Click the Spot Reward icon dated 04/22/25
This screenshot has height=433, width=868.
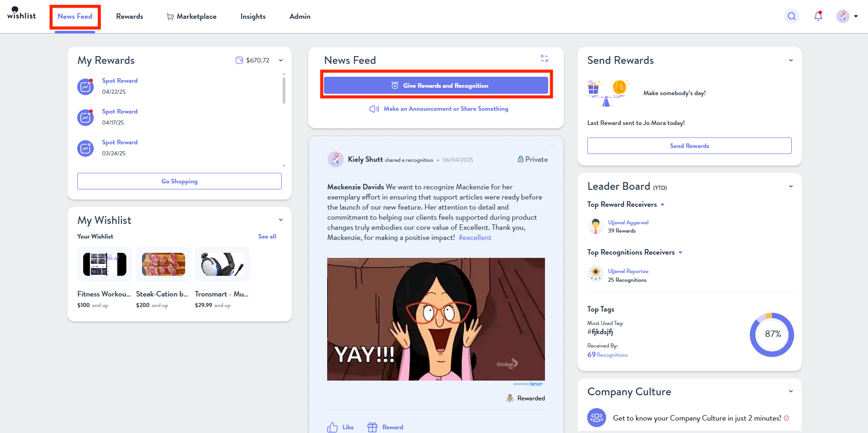tap(85, 86)
